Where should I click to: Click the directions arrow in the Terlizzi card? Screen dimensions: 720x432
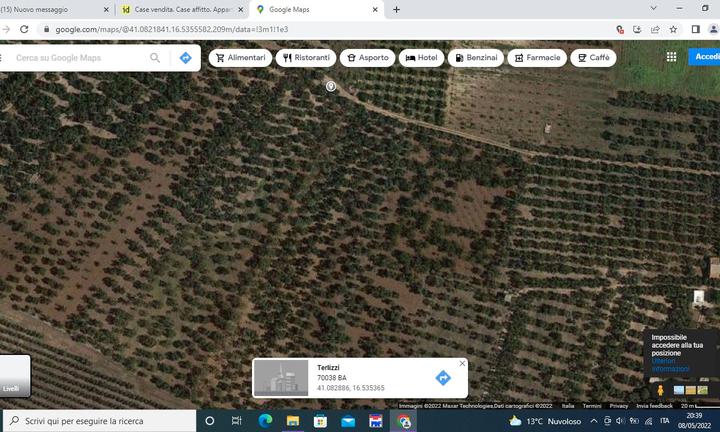[443, 377]
